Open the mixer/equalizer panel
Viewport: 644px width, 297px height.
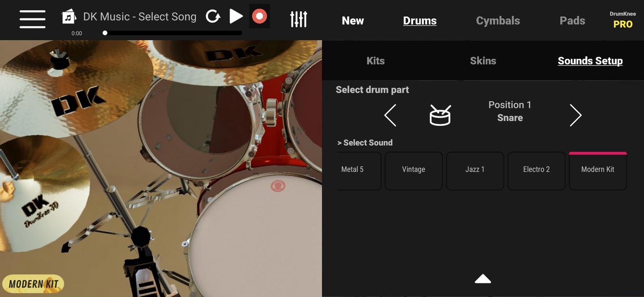click(x=299, y=20)
